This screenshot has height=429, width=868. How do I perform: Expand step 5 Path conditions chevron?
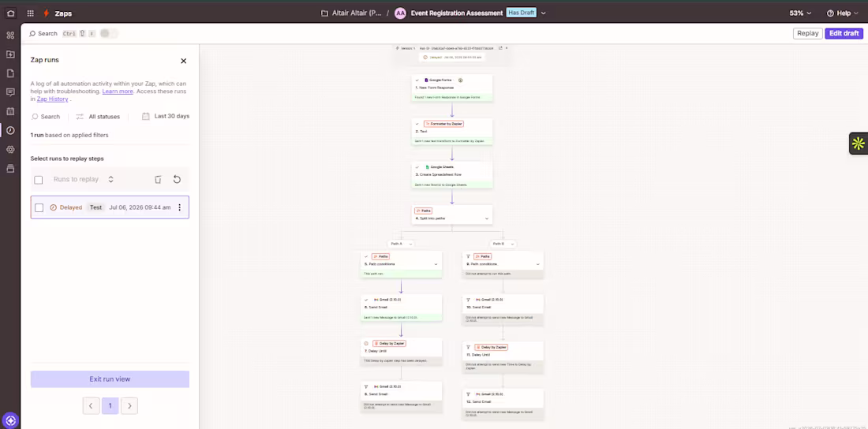(x=436, y=265)
